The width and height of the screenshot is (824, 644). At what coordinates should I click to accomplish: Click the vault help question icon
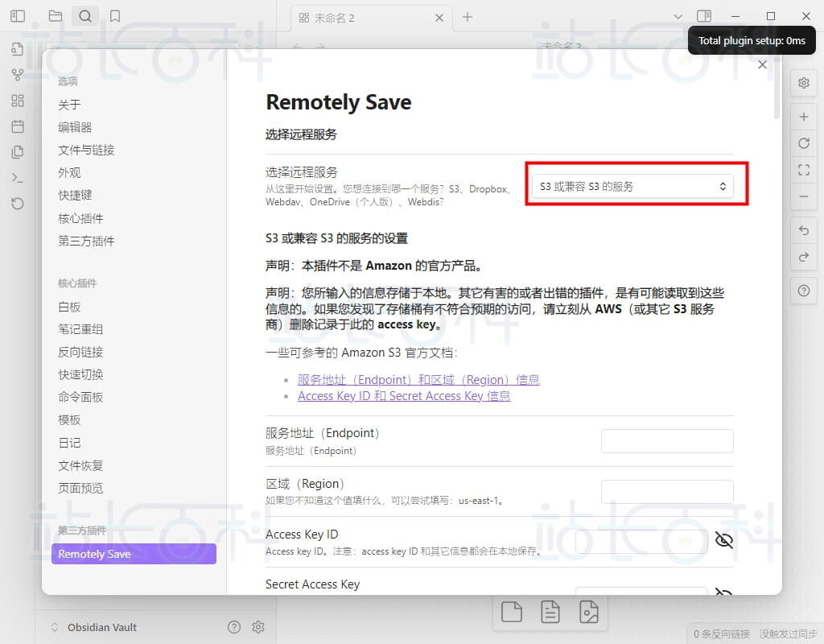(x=234, y=626)
